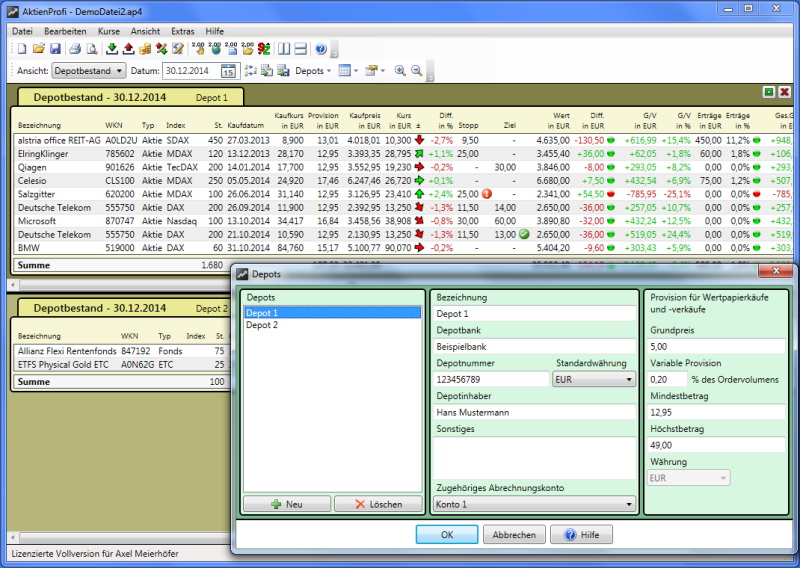800x568 pixels.
Task: Click the Löschen button
Action: coord(378,505)
